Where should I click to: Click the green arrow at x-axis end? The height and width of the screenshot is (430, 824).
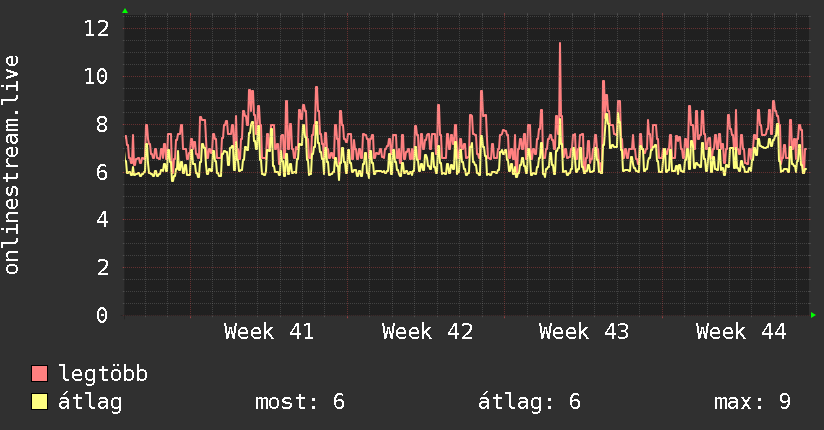tap(813, 315)
